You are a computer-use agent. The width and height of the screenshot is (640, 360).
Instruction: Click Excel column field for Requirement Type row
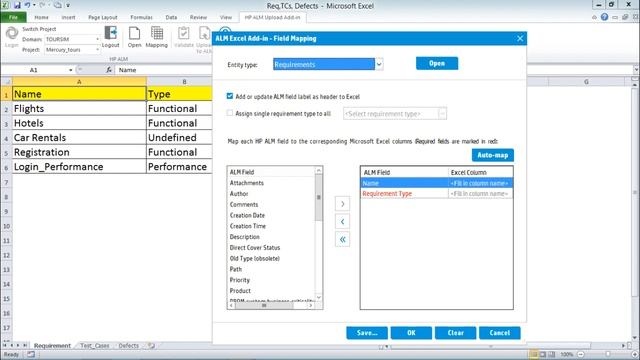point(480,193)
